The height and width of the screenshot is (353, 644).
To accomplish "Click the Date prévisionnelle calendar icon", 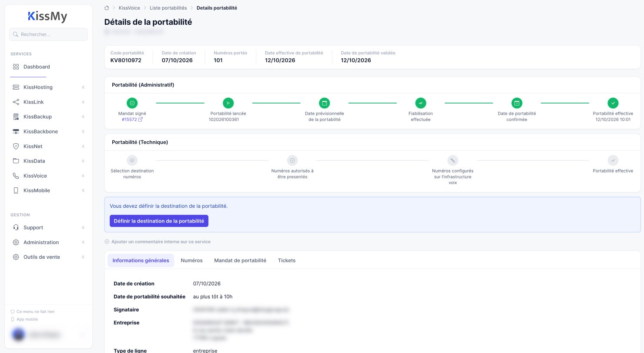I will coord(324,103).
